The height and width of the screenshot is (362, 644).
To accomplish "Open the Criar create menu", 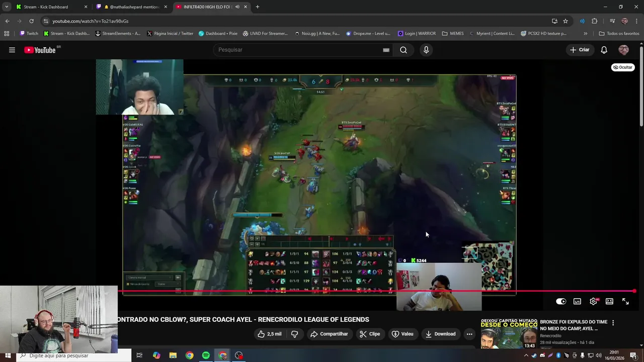I will tap(579, 50).
